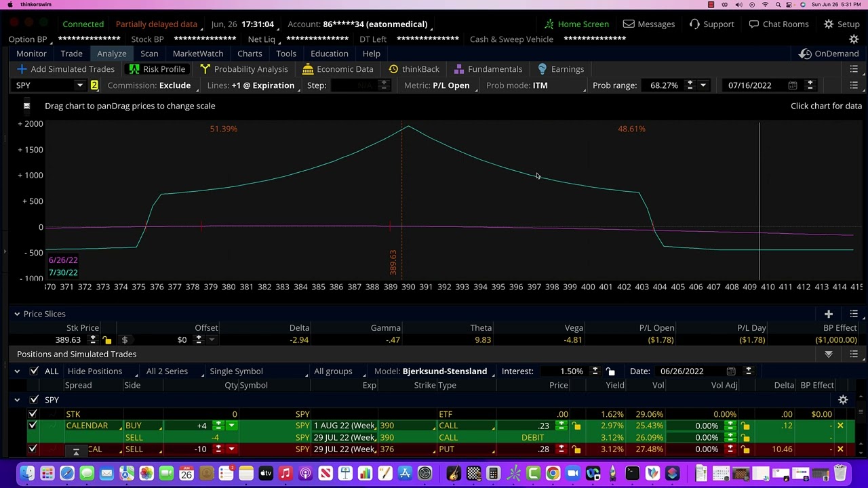Open the Economic Data tab

(338, 69)
